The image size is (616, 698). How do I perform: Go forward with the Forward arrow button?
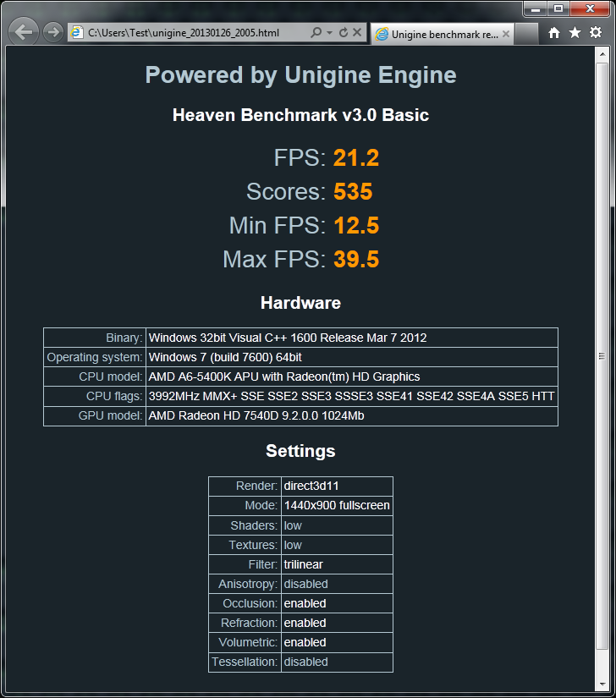(x=53, y=32)
